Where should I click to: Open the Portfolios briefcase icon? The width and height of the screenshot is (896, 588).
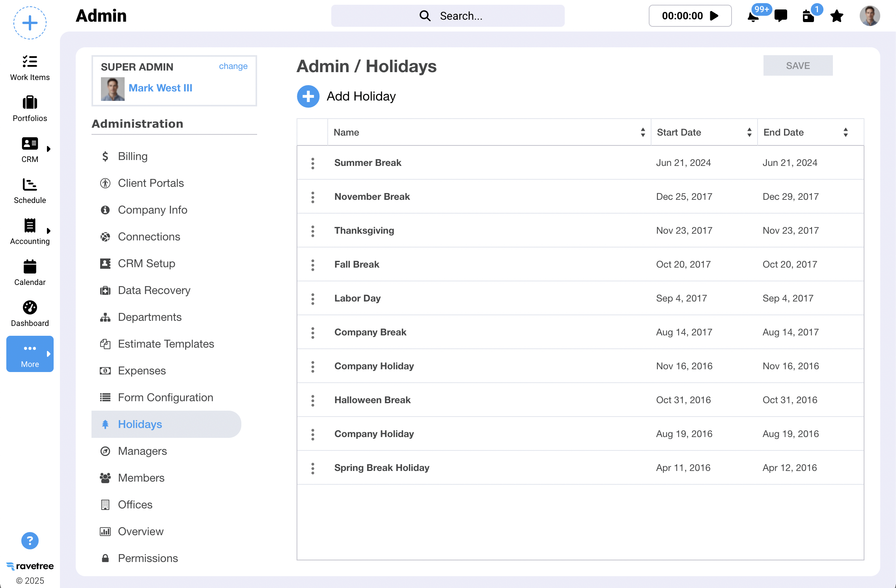coord(30,103)
